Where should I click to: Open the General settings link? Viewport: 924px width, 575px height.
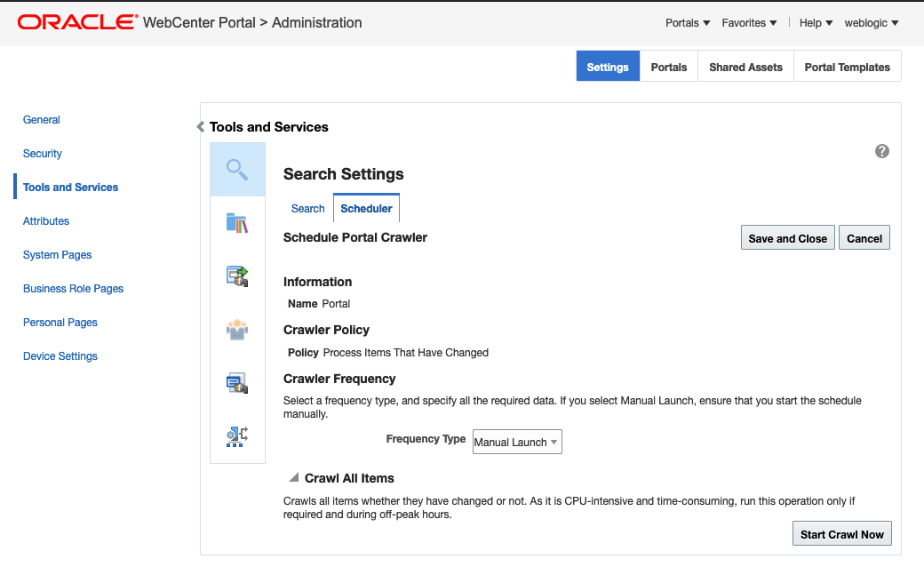tap(41, 120)
